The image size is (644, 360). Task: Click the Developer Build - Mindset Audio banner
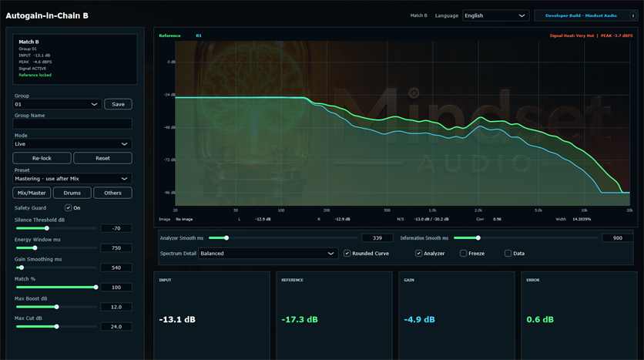581,15
